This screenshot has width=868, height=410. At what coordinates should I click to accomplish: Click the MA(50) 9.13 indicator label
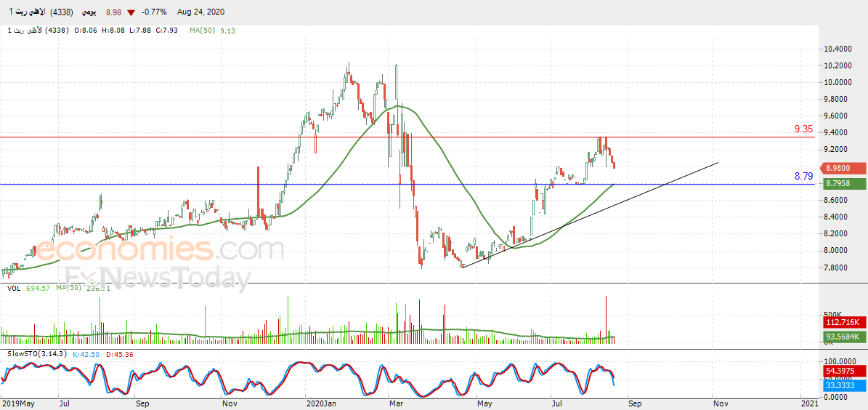[x=212, y=31]
